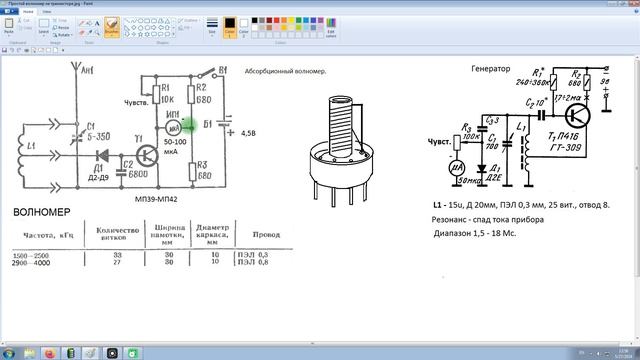Expand the Select dropdown arrow
640x360 pixels.
[x=44, y=36]
